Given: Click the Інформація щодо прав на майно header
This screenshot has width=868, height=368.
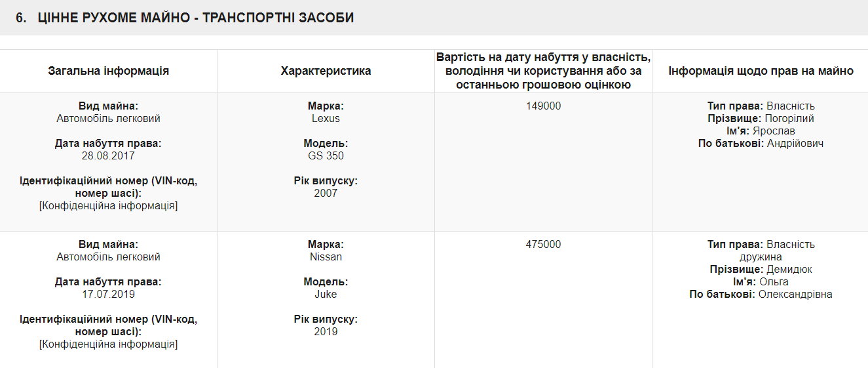Looking at the screenshot, I should click(x=761, y=71).
